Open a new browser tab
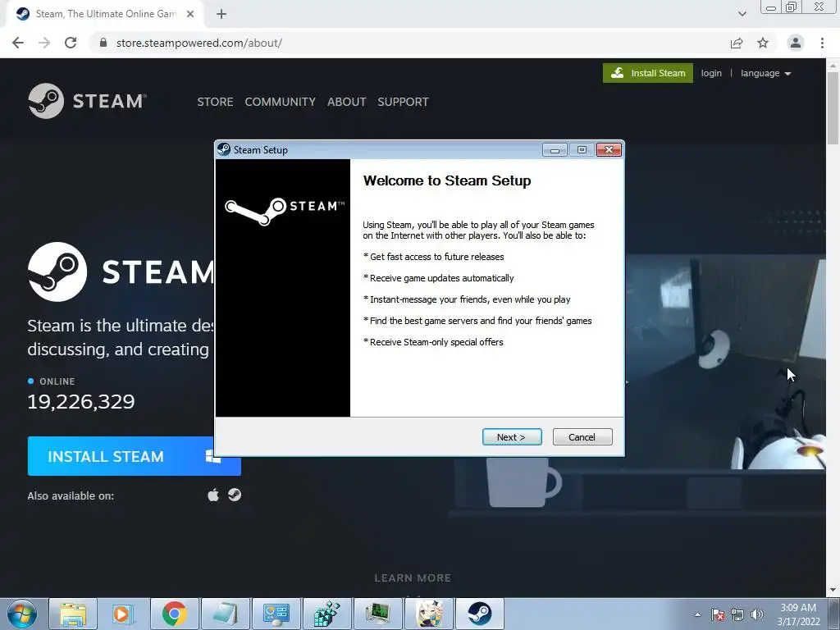The width and height of the screenshot is (840, 630). tap(221, 15)
